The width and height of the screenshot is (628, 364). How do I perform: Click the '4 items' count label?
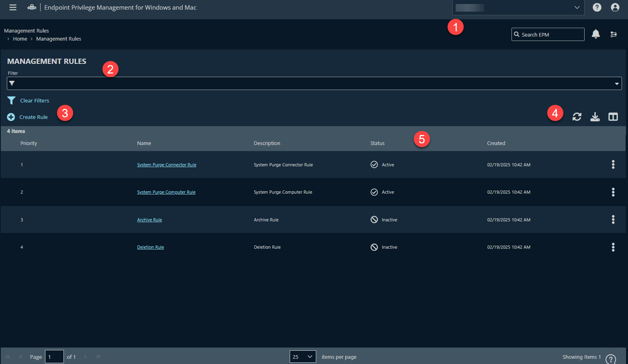click(16, 131)
